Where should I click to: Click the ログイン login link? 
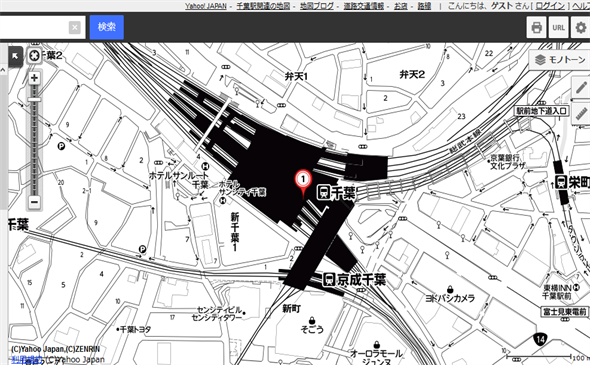[x=550, y=6]
